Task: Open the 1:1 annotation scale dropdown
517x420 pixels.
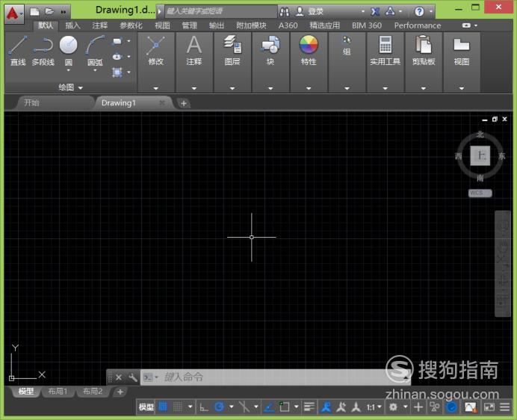Action: [374, 407]
